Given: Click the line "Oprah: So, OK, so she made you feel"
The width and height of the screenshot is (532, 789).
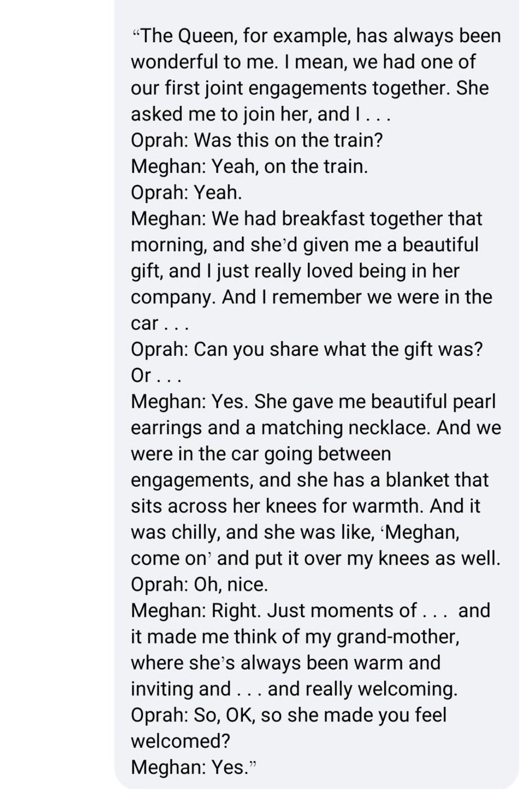Looking at the screenshot, I should 288,715.
